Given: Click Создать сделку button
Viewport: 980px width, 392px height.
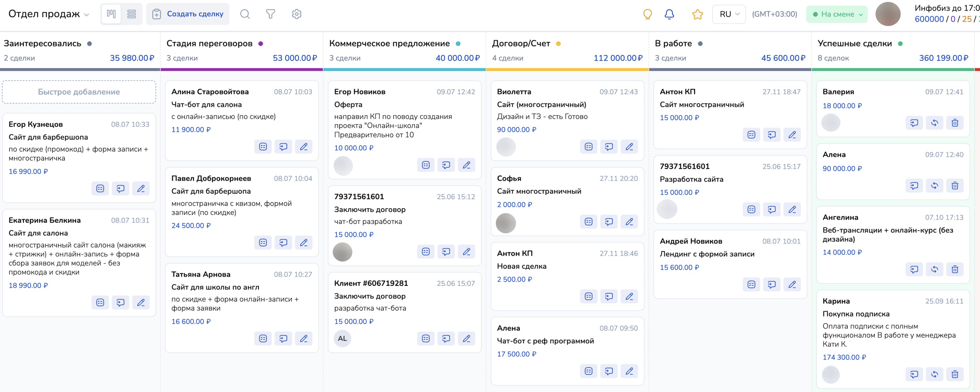Looking at the screenshot, I should click(188, 14).
